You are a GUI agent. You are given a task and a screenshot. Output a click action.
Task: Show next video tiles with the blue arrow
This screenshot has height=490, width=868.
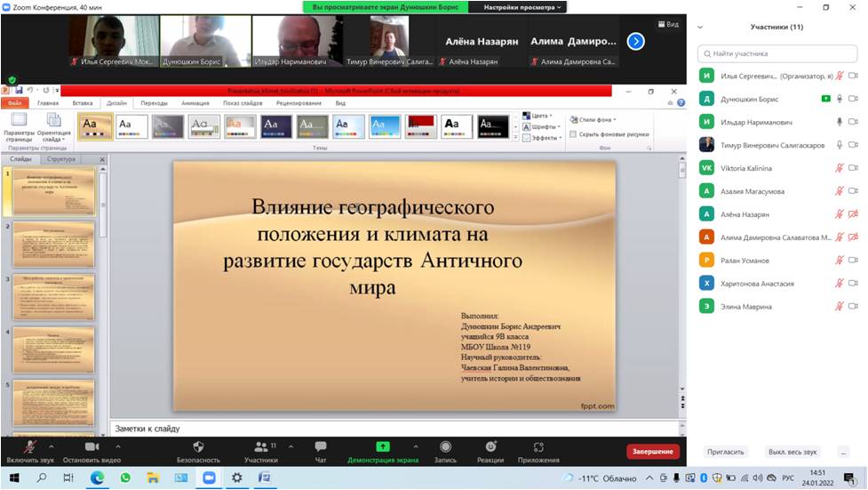click(x=635, y=41)
